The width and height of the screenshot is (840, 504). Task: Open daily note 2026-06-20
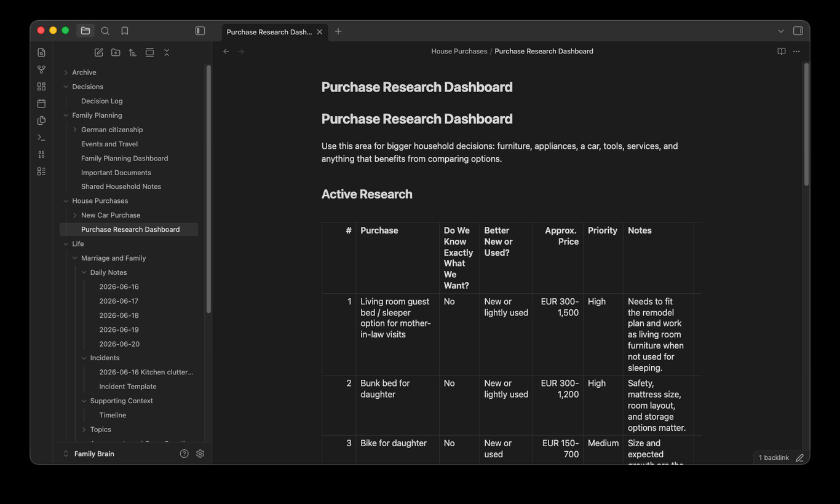tap(119, 344)
